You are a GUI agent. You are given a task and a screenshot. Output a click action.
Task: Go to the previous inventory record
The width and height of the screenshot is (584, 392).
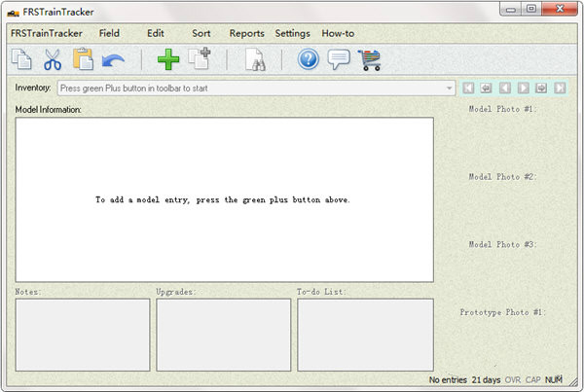(x=504, y=89)
